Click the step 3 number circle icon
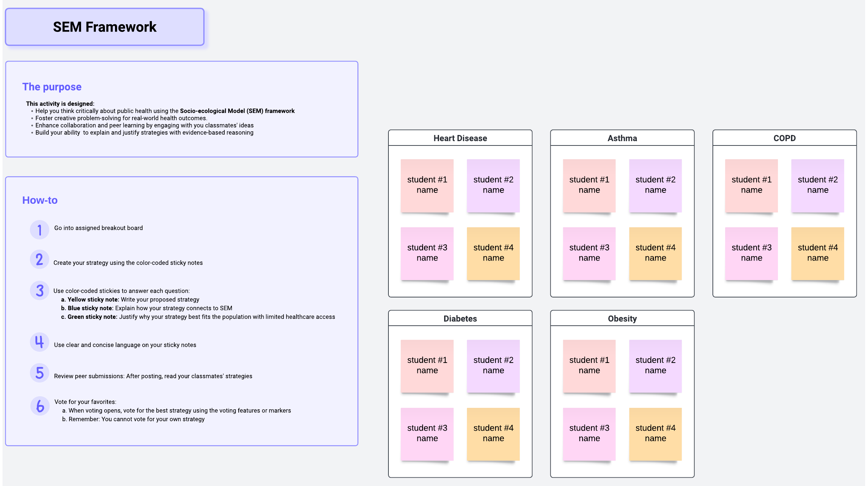868x486 pixels. [39, 291]
